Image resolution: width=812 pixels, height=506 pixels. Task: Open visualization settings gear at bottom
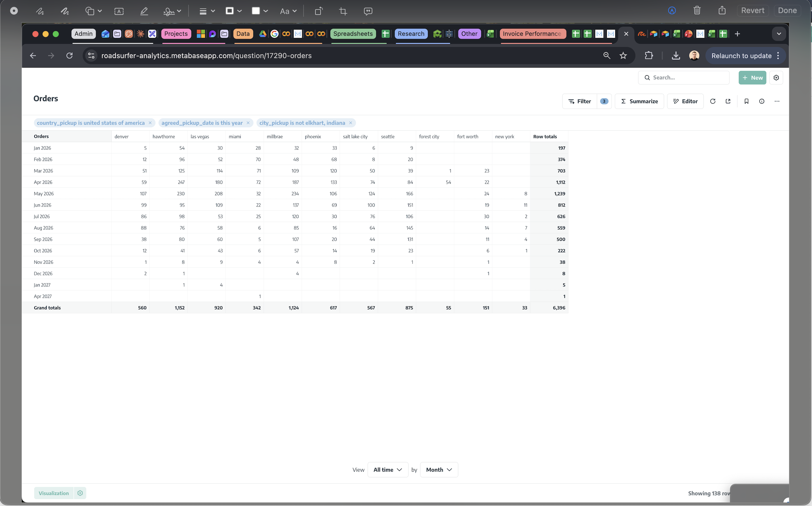[80, 493]
